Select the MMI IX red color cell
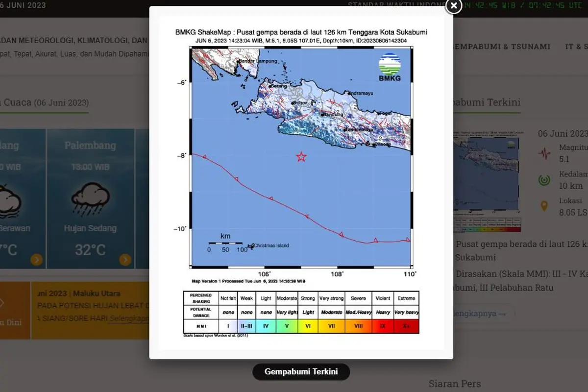The height and width of the screenshot is (392, 588). pos(382,325)
